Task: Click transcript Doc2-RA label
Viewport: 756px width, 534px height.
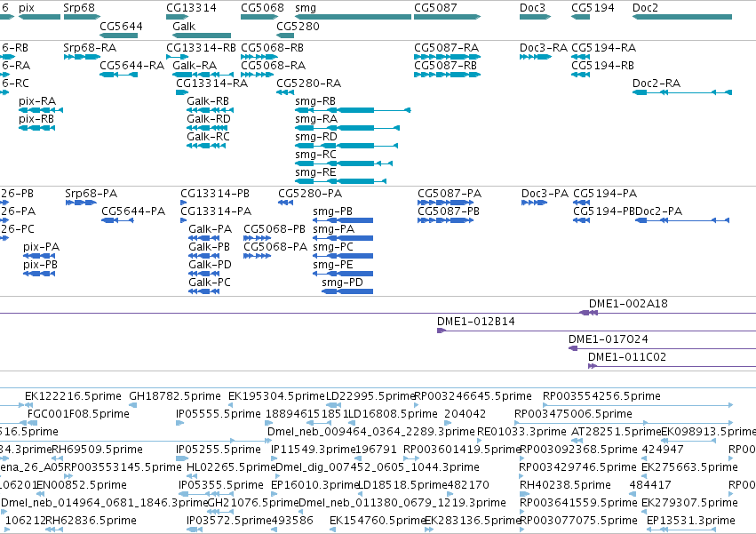Action: point(657,84)
